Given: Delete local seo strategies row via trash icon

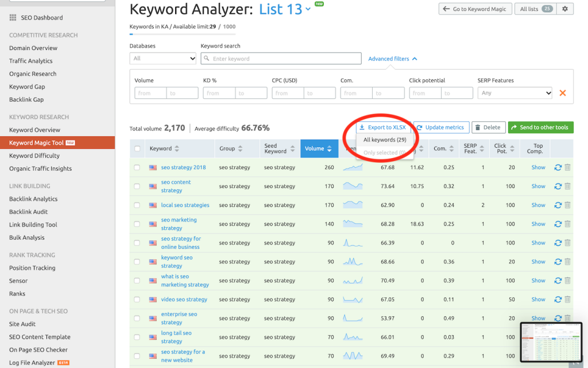Looking at the screenshot, I should click(x=567, y=205).
